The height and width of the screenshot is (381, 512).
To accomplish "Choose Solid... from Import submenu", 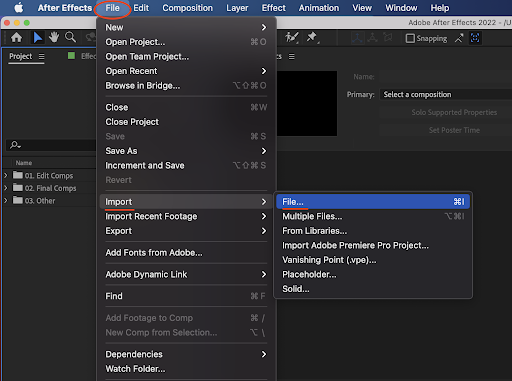I will [373, 289].
